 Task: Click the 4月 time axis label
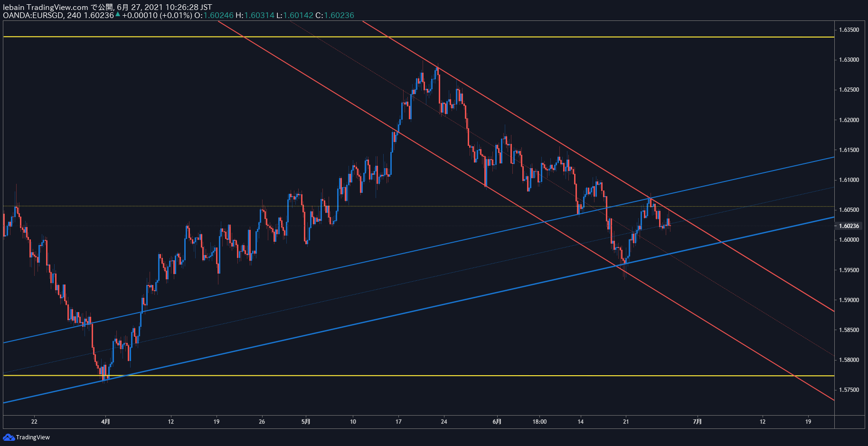[x=106, y=422]
